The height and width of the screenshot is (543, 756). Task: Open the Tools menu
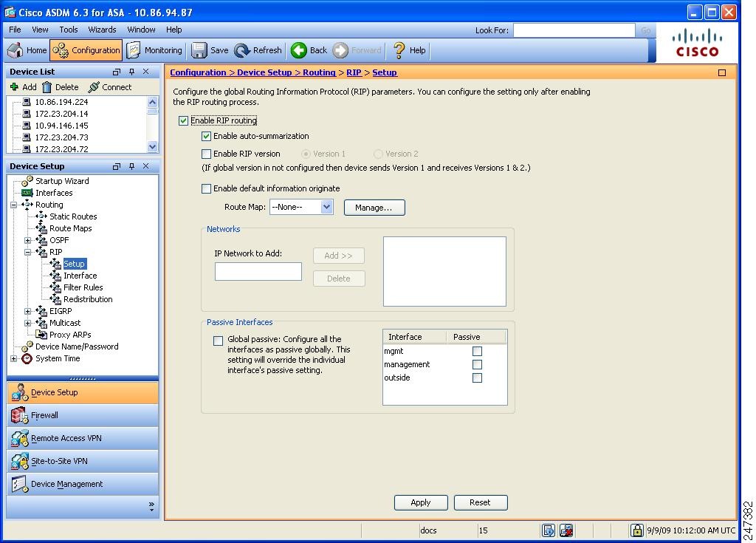click(68, 30)
